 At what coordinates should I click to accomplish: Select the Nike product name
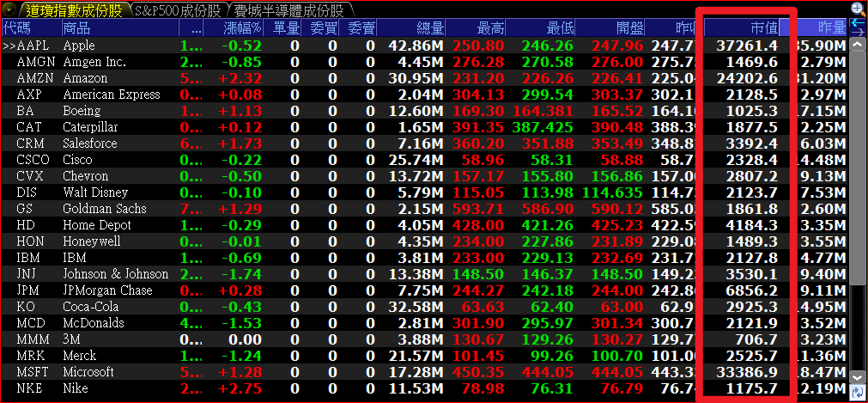[76, 388]
